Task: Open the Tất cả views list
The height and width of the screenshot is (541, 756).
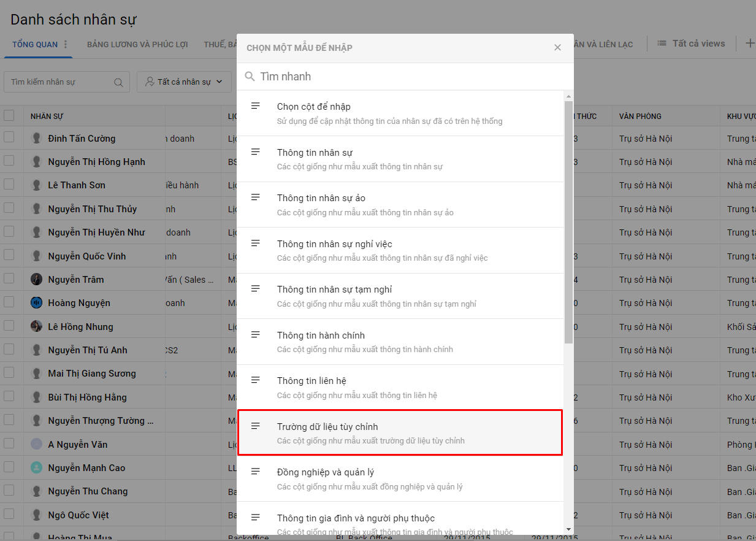Action: coord(691,44)
